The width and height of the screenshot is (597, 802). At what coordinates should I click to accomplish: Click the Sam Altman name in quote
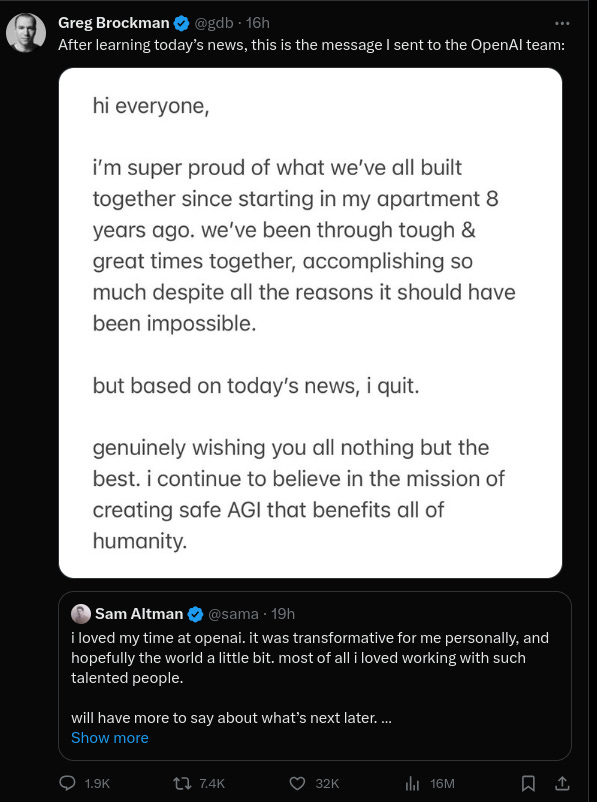pos(139,614)
